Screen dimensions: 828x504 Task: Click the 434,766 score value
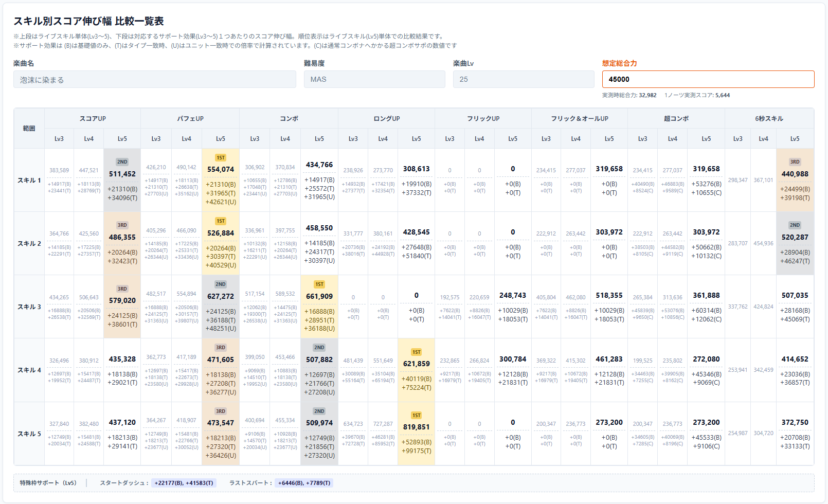pos(319,165)
